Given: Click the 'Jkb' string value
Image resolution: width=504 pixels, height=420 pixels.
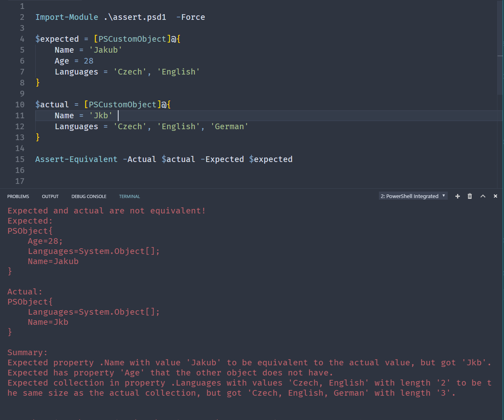Looking at the screenshot, I should [101, 115].
